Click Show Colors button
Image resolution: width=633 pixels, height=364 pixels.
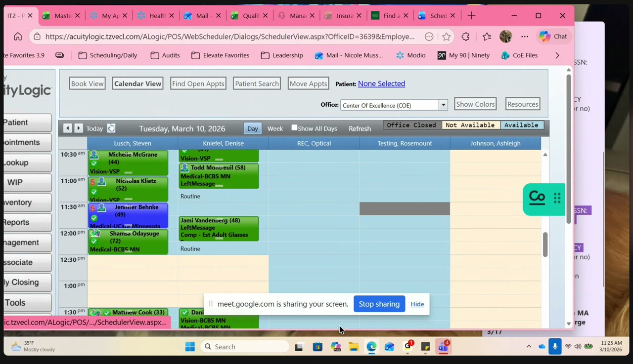point(475,104)
